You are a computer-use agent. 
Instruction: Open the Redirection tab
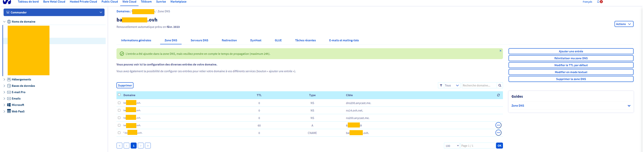pyautogui.click(x=229, y=40)
